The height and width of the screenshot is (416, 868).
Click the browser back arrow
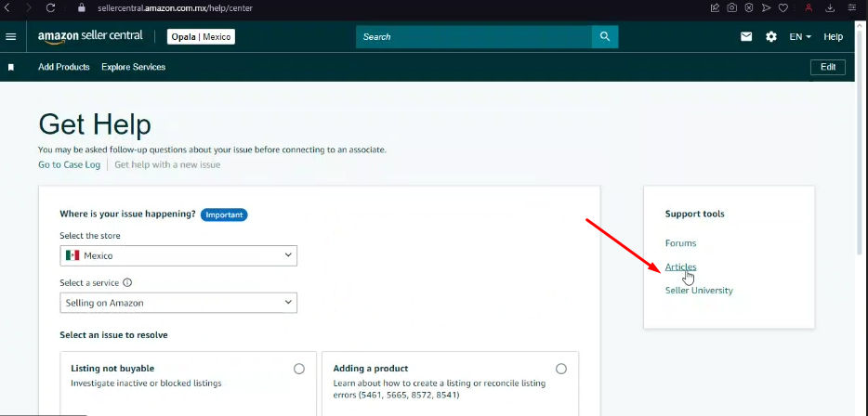click(x=7, y=7)
